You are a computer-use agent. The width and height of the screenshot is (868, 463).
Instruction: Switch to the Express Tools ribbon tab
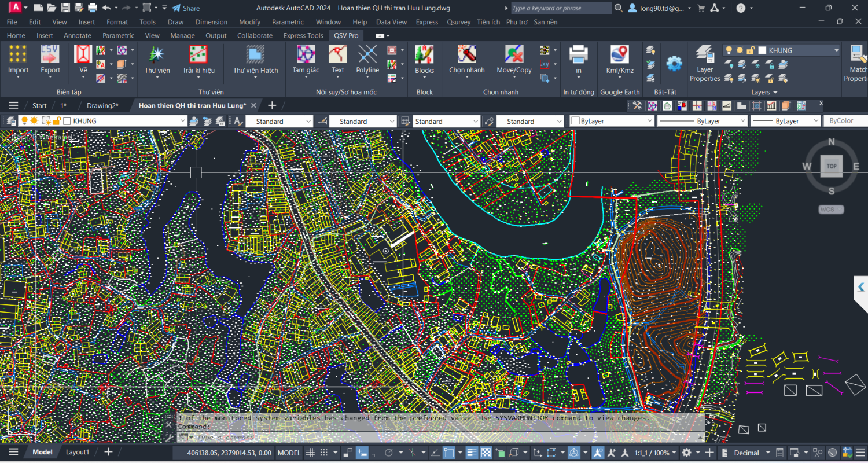click(x=303, y=35)
